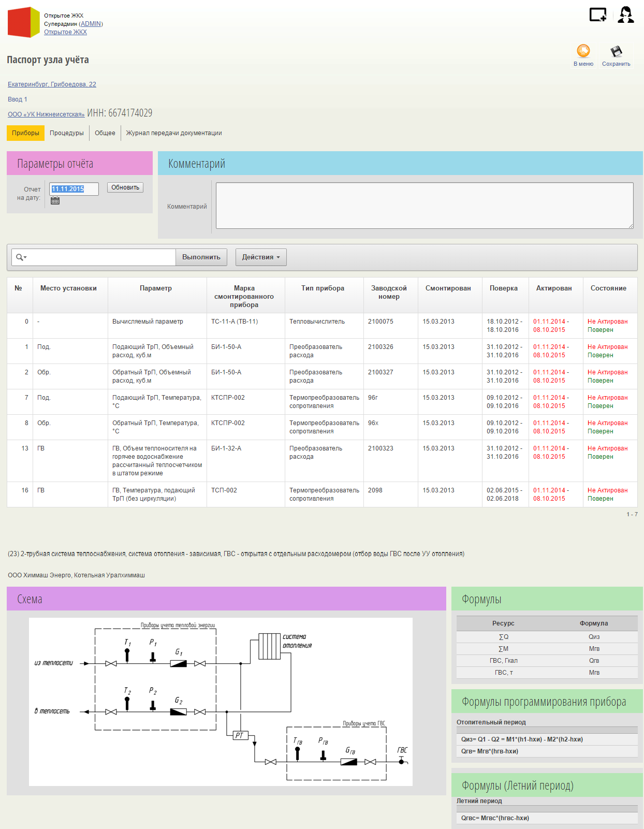
Task: Click the heat metering scheme diagram
Action: [x=221, y=702]
